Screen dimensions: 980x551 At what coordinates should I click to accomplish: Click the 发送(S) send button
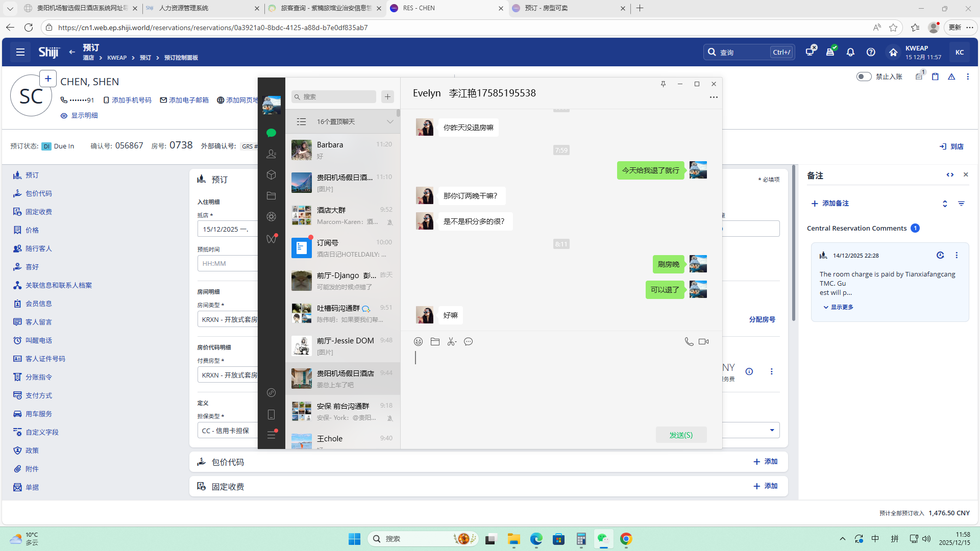click(x=681, y=435)
